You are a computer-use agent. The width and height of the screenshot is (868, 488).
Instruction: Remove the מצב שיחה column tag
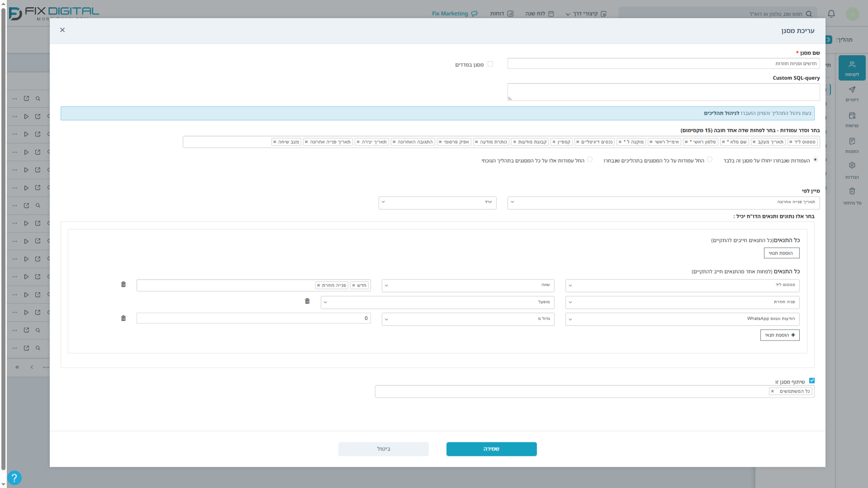(274, 142)
